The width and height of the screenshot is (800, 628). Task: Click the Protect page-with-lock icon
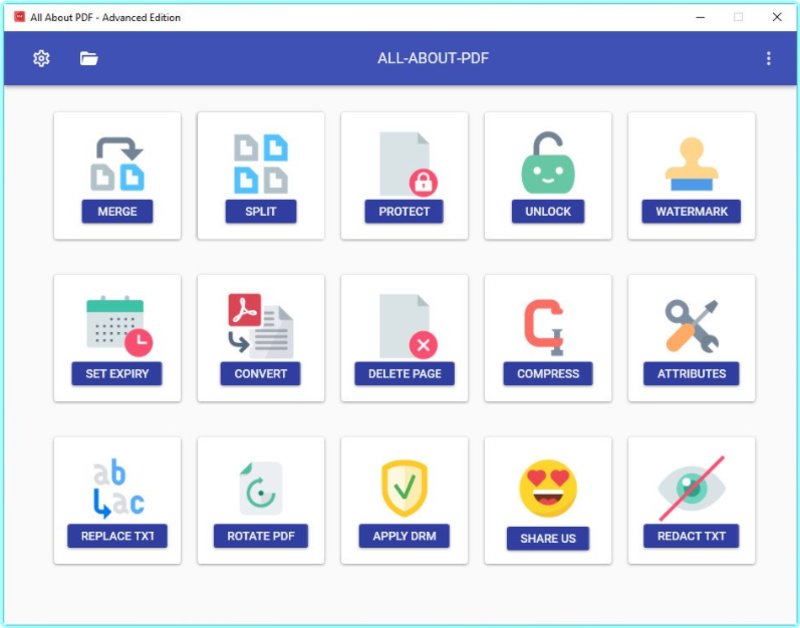click(x=408, y=164)
